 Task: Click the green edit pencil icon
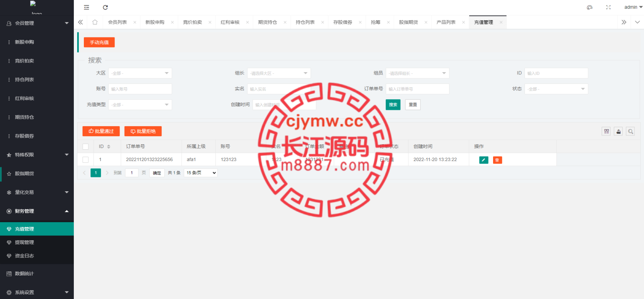(484, 160)
